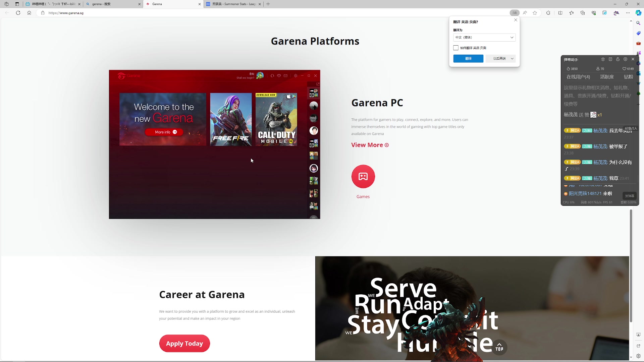This screenshot has width=644, height=362.
Task: Click the 67条/2人 message counter badge
Action: click(631, 128)
